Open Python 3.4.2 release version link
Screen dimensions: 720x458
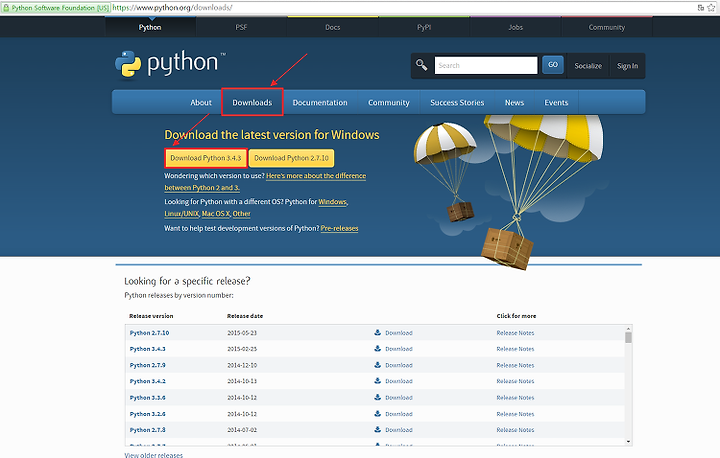[147, 381]
